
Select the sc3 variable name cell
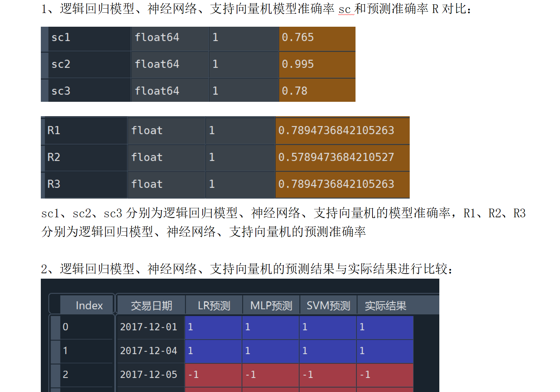coord(90,90)
